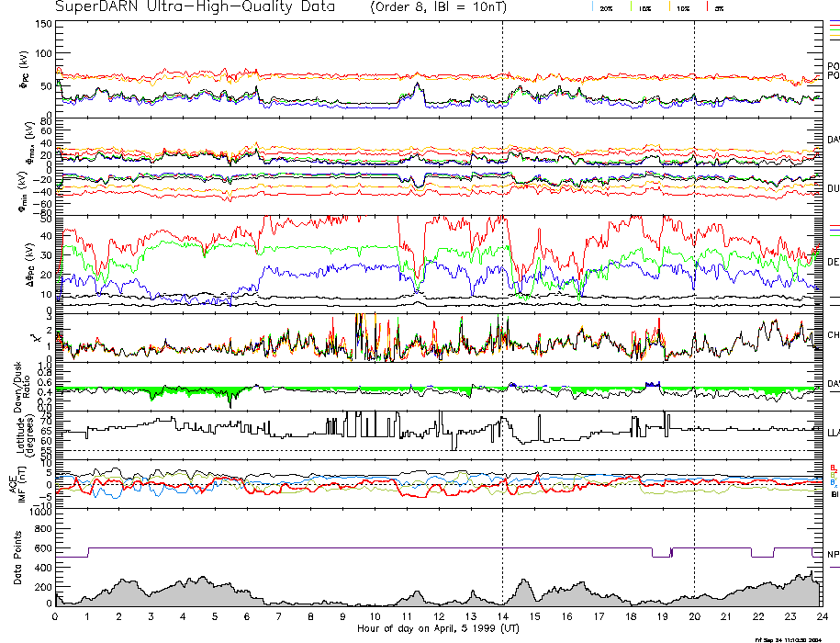Click the red Bz label in IMF legend
This screenshot has height=643, width=840.
834,468
